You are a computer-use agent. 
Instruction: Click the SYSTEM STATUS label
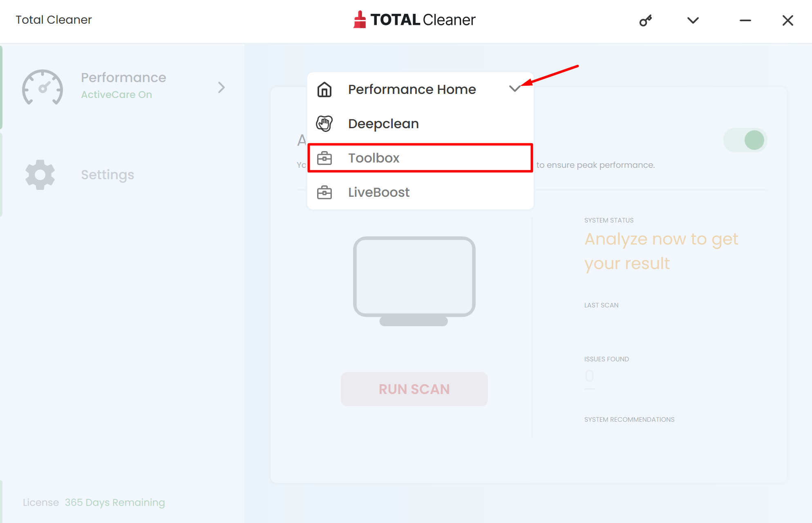609,220
